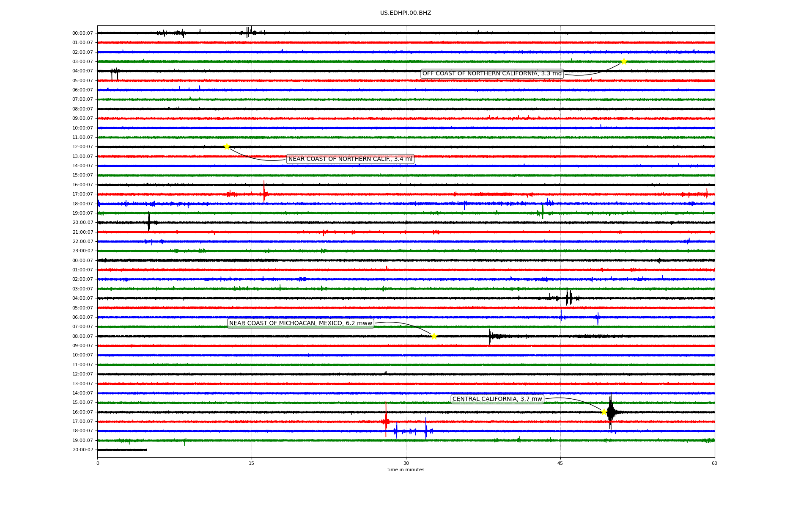
Task: Click the x-axis tick label 0
Action: click(x=98, y=463)
